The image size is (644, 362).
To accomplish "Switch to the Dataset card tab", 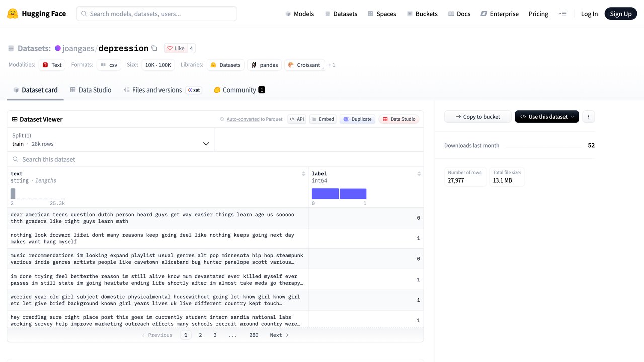I will pos(35,90).
